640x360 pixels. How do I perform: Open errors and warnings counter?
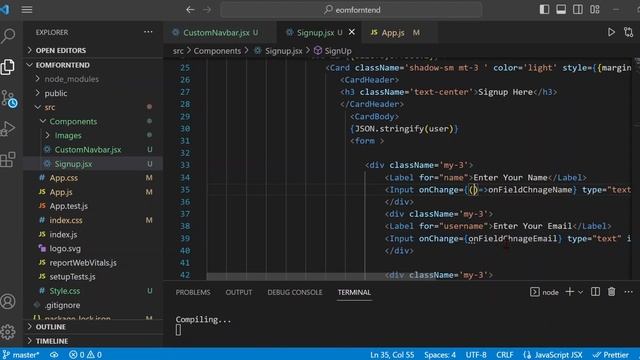coord(86,355)
